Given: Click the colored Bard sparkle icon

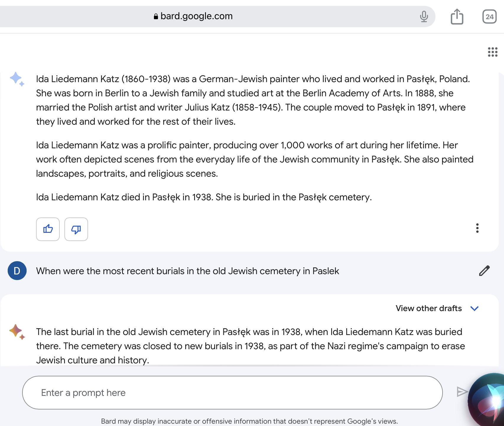Looking at the screenshot, I should (17, 332).
